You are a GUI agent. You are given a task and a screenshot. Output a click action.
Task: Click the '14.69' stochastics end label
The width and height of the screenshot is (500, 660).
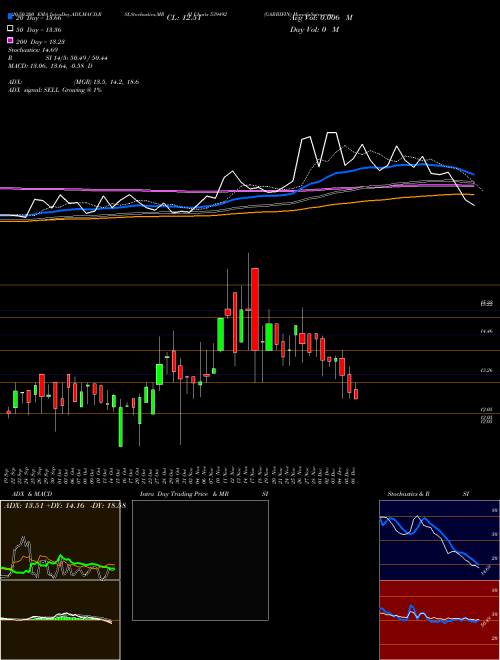[x=486, y=570]
